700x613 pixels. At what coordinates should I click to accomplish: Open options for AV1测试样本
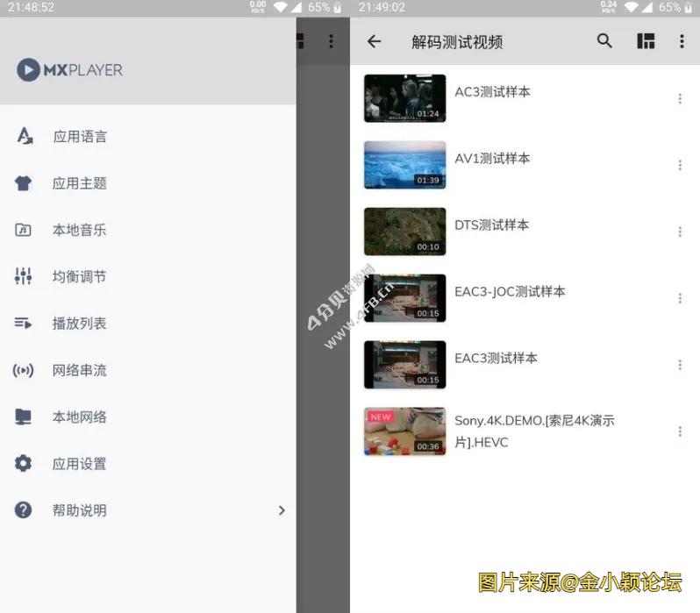(680, 165)
